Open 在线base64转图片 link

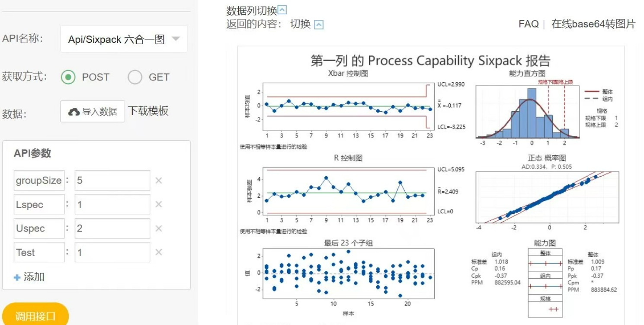pos(593,24)
